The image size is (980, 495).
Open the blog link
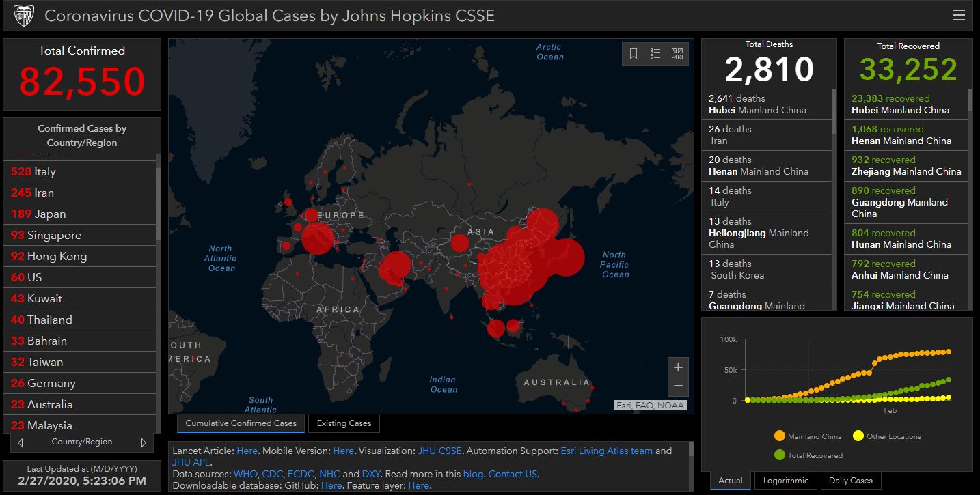pos(473,474)
